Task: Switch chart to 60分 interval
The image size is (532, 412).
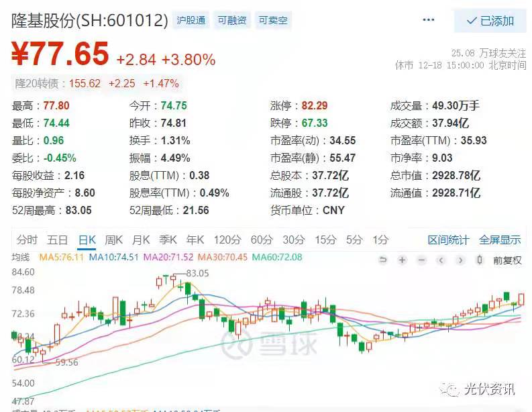Action: click(x=261, y=240)
